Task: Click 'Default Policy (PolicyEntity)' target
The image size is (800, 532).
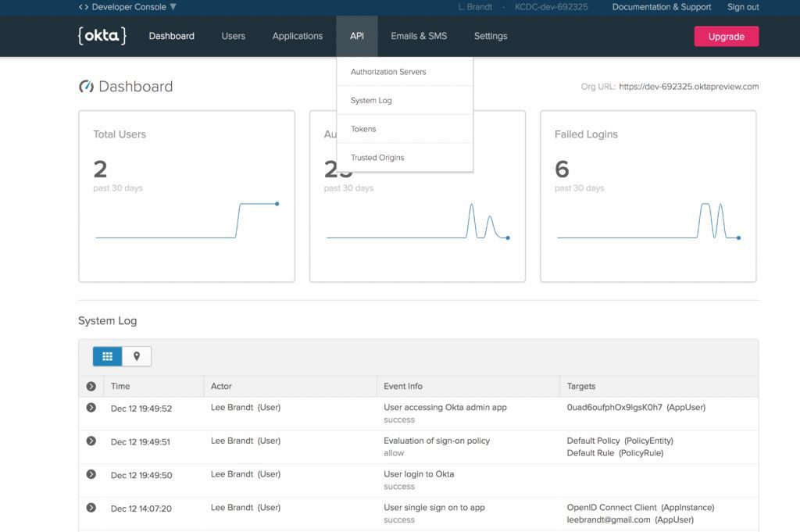Action: 620,441
